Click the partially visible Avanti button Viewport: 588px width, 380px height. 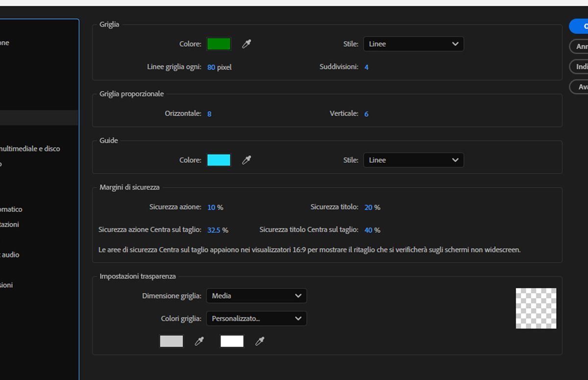tap(579, 87)
